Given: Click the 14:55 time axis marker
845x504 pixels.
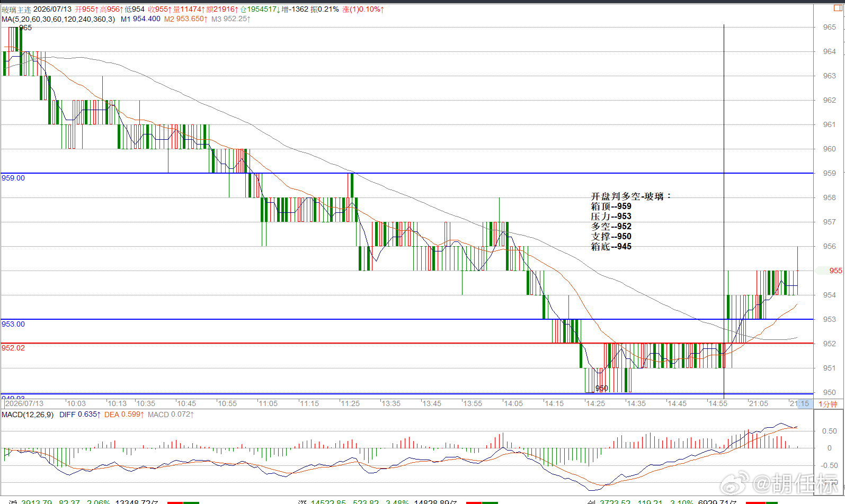Looking at the screenshot, I should [718, 403].
